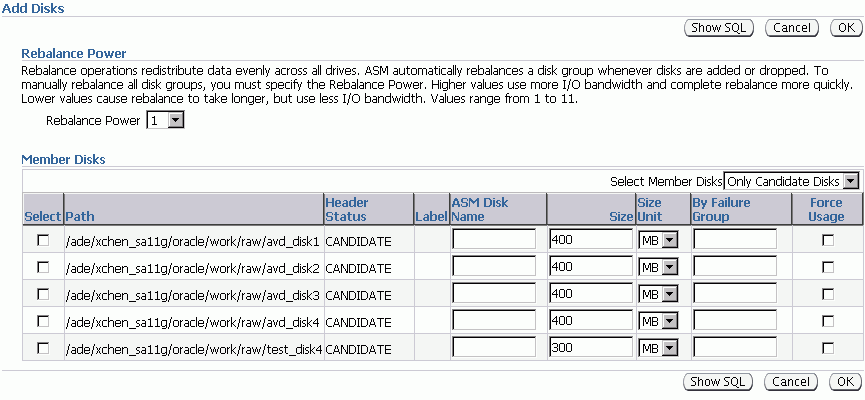The height and width of the screenshot is (400, 865).
Task: Enable Force Usage for avd_disk3
Action: coord(827,294)
